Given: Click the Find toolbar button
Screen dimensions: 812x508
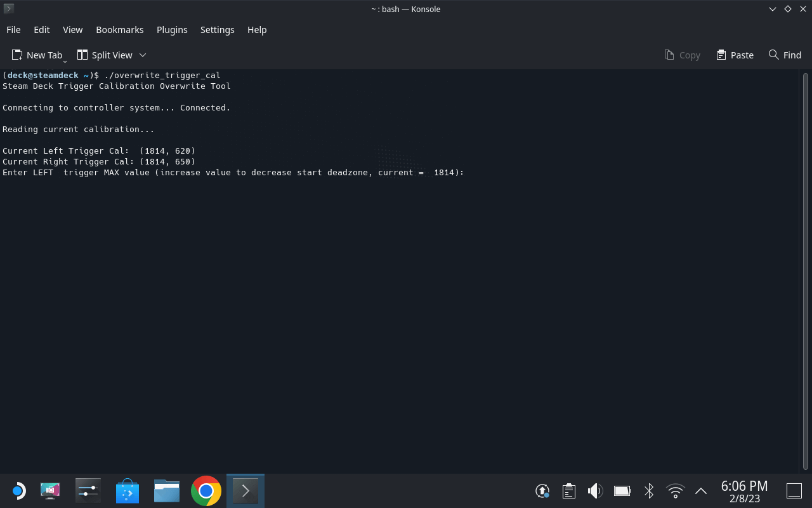Looking at the screenshot, I should click(x=785, y=55).
